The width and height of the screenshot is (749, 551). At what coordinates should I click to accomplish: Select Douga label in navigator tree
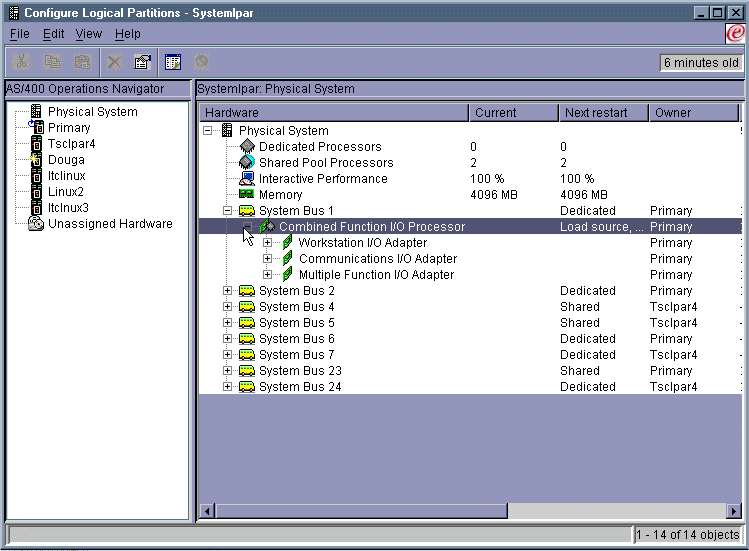click(66, 160)
